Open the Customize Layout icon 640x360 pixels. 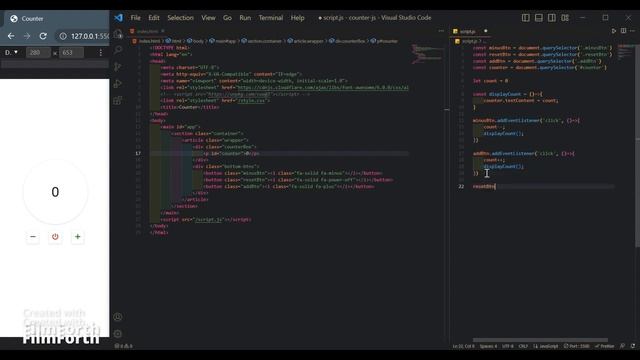(565, 18)
